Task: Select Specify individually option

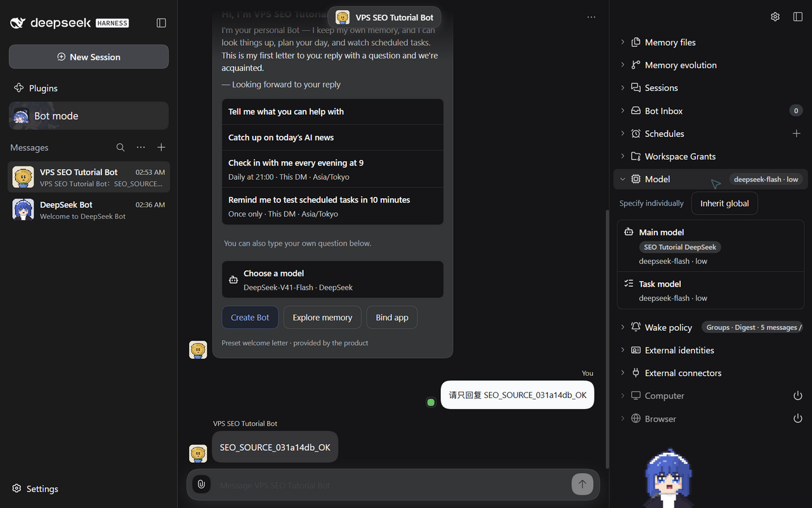Action: [652, 203]
